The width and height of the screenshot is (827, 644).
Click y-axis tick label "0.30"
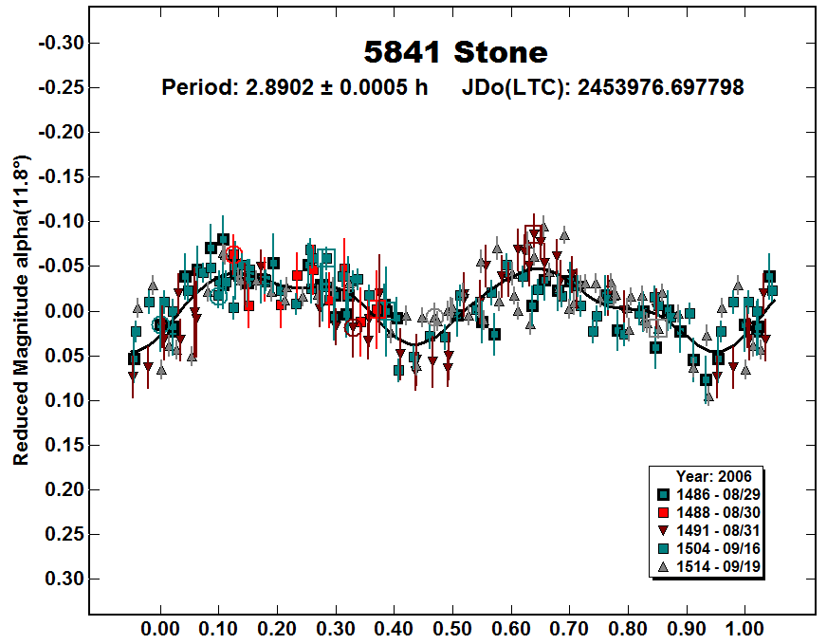(x=64, y=579)
